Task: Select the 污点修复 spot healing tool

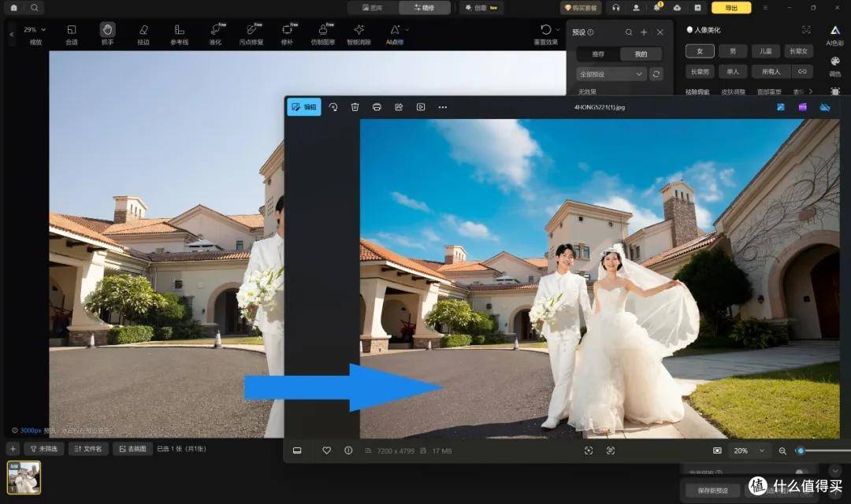Action: [x=251, y=34]
